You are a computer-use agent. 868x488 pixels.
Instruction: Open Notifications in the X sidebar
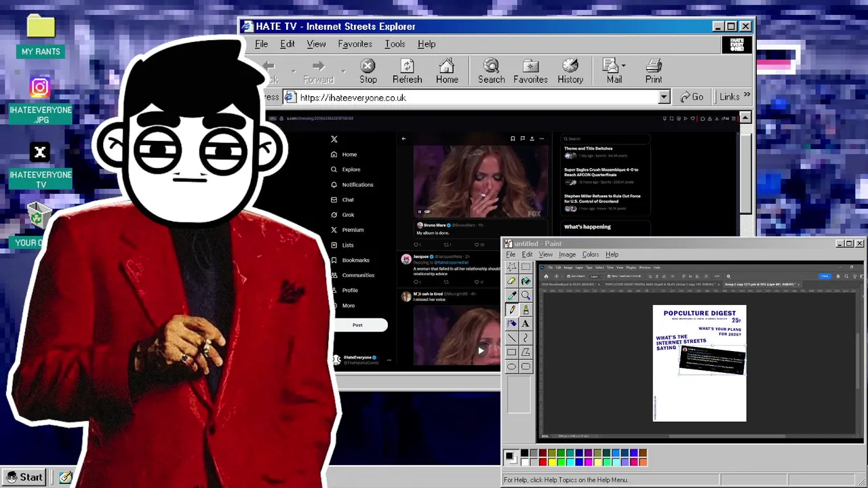coord(351,184)
